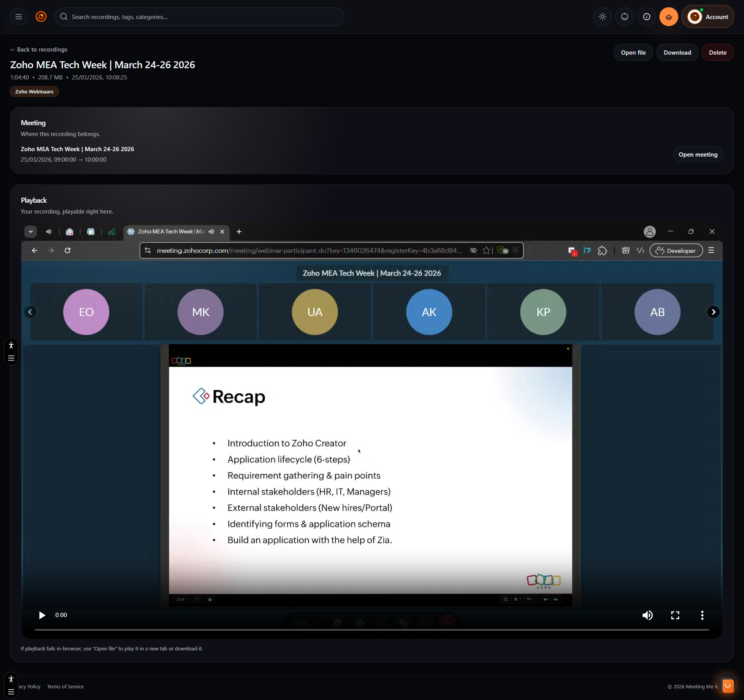
Task: Open the Terms of Service link
Action: click(x=65, y=686)
